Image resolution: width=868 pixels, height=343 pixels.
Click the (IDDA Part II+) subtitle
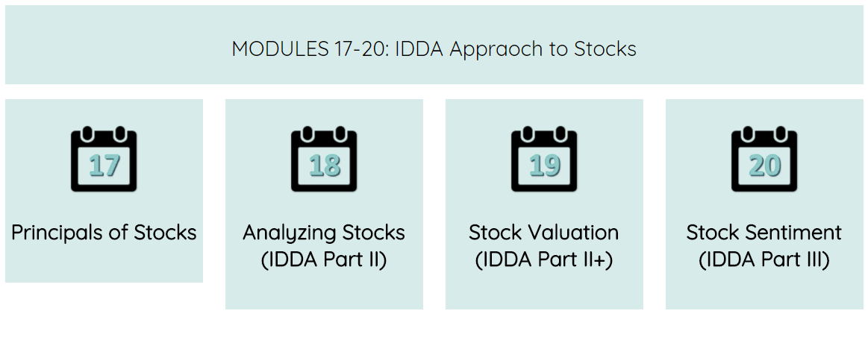pyautogui.click(x=544, y=261)
